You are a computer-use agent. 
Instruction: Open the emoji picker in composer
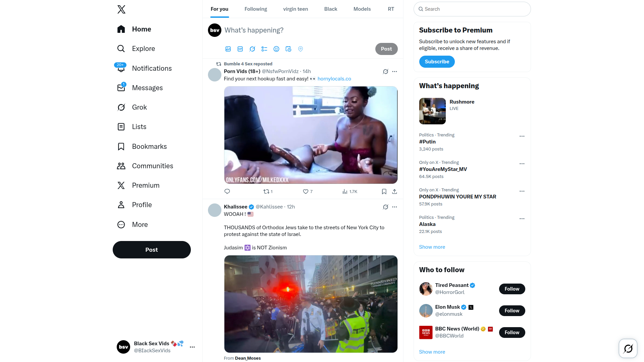(276, 49)
